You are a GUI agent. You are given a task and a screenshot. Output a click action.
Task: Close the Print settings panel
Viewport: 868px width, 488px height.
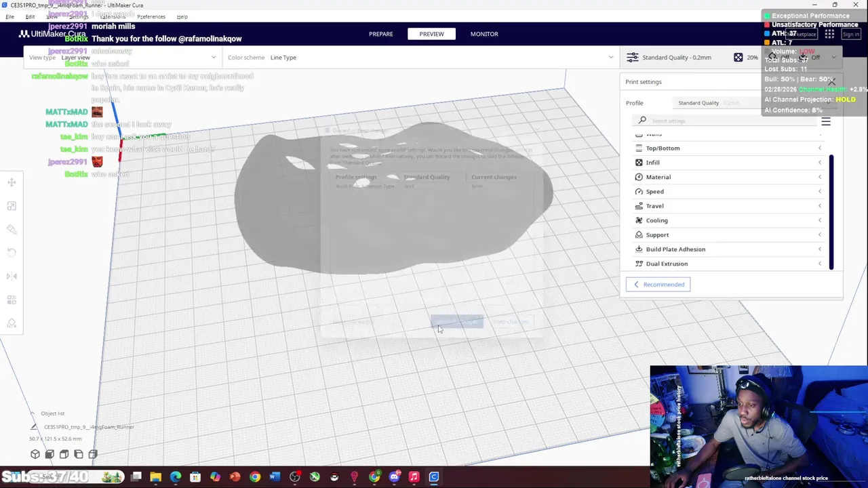(831, 82)
